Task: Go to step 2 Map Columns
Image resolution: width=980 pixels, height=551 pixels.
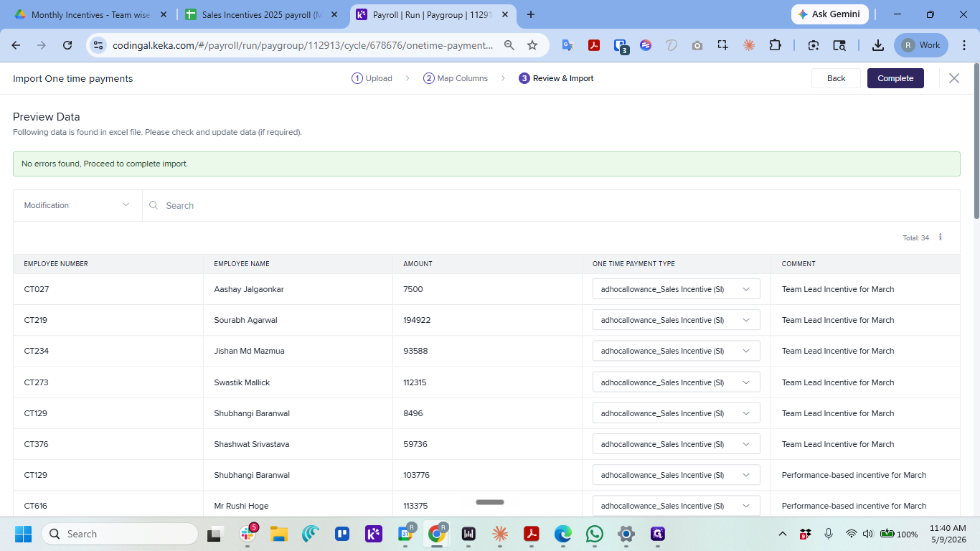Action: tap(456, 78)
